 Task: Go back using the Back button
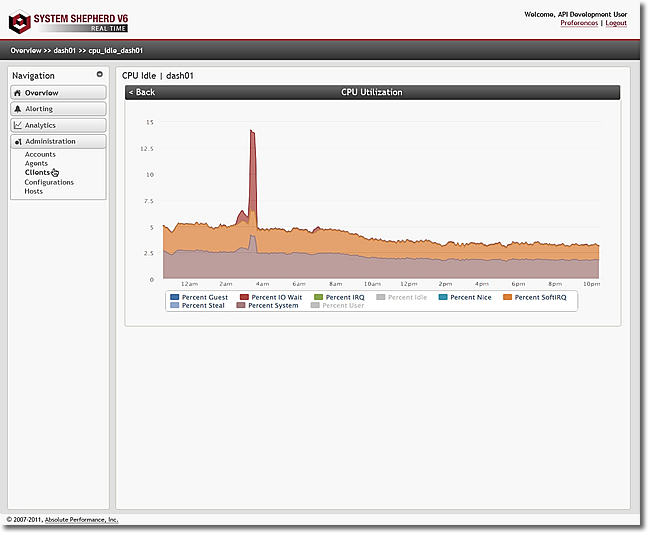click(x=142, y=92)
